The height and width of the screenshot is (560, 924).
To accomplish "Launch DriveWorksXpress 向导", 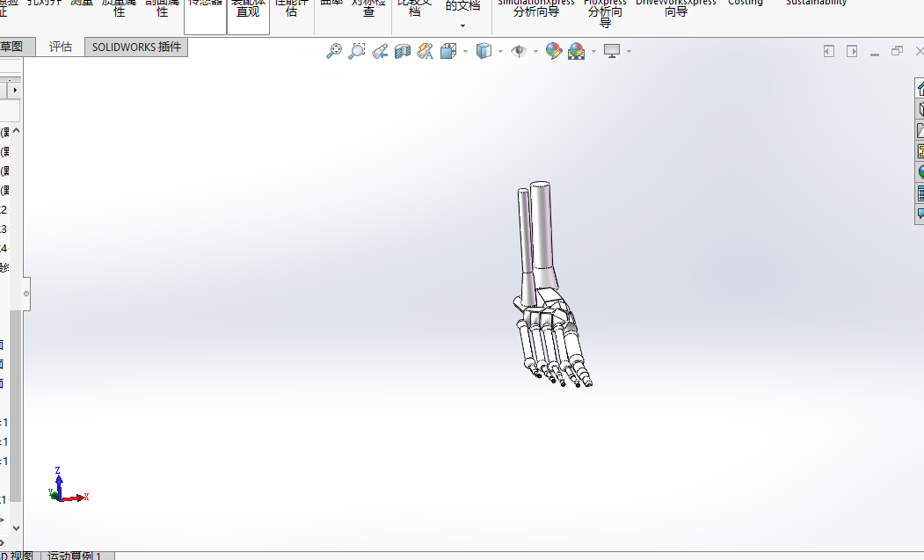I will coord(675,7).
